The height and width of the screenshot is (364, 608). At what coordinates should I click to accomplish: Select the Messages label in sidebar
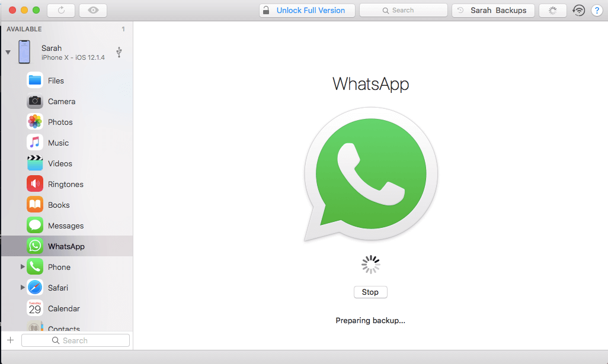click(x=66, y=226)
